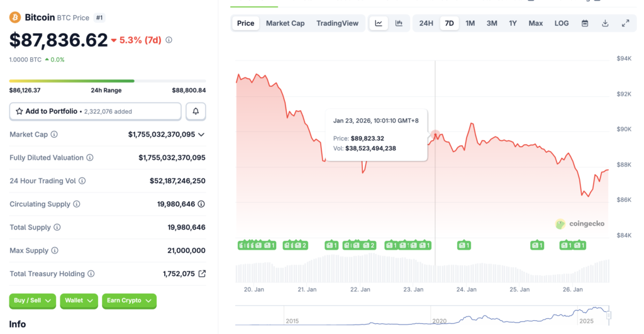Switch to the Market Cap chart tab
Screen dimensions: 644x334
pyautogui.click(x=285, y=23)
